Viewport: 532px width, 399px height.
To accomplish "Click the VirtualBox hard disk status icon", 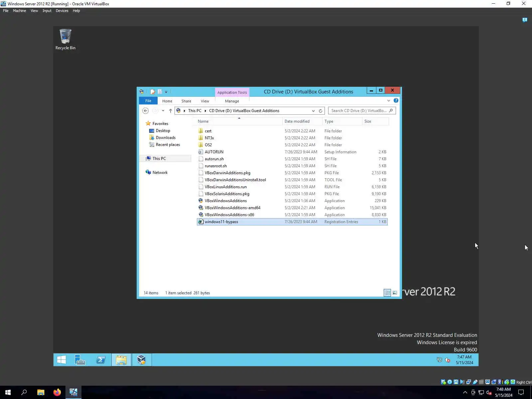I will (x=443, y=382).
